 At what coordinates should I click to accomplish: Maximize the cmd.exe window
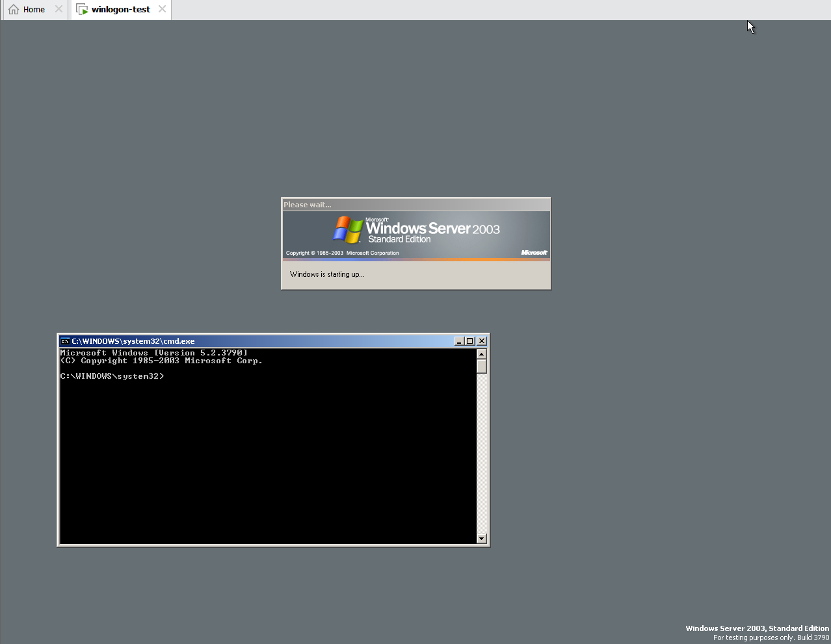[x=469, y=341]
